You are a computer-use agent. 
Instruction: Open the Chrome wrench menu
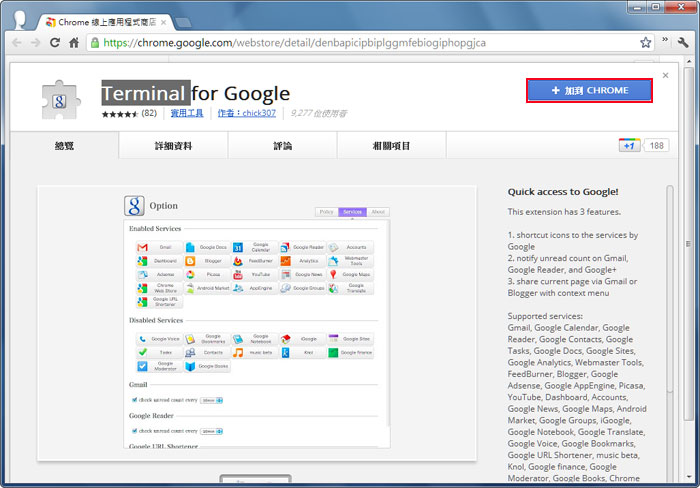pos(683,42)
